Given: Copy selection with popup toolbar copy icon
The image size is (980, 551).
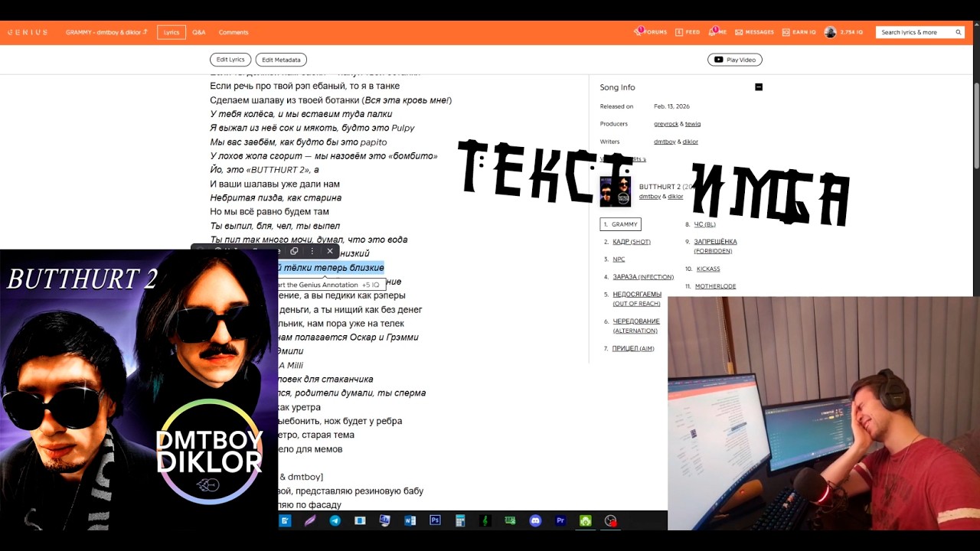Looking at the screenshot, I should (x=294, y=251).
